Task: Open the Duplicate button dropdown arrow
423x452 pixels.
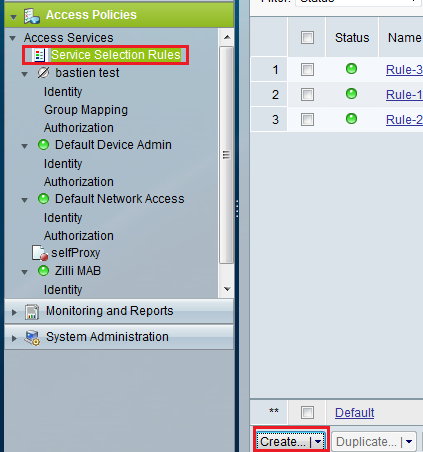Action: (x=409, y=442)
